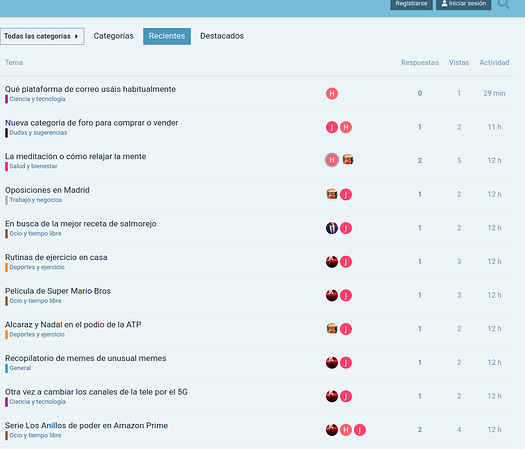
Task: Open the search magnifier icon
Action: click(x=504, y=4)
